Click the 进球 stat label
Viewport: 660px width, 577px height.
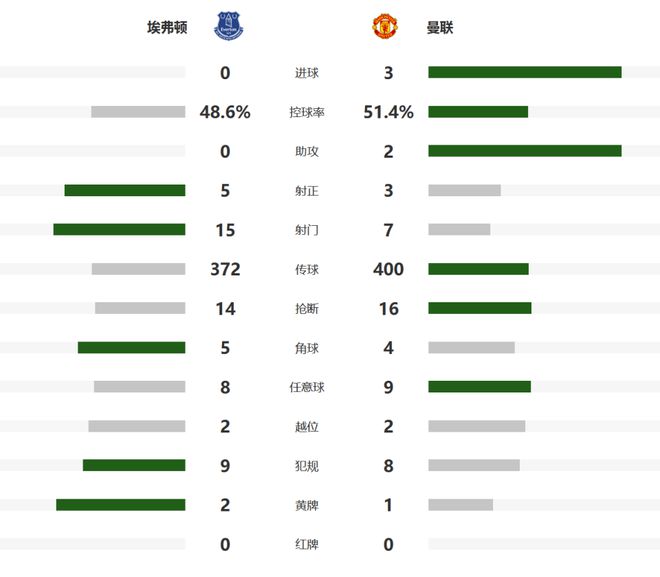point(307,73)
